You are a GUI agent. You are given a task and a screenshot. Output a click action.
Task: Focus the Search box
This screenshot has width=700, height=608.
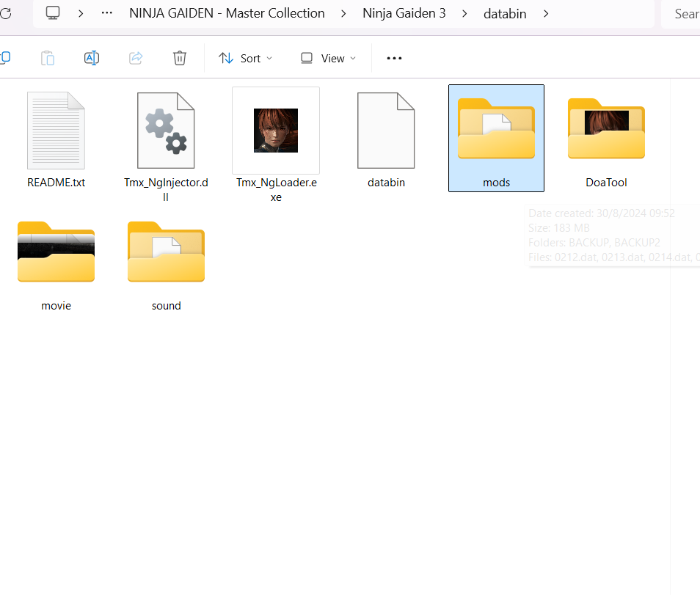click(681, 14)
